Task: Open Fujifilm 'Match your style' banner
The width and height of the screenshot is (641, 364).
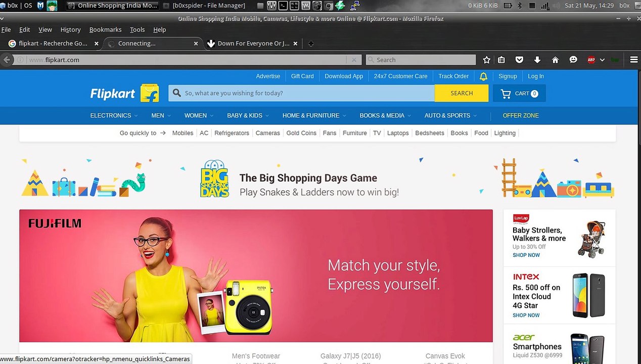Action: coord(256,276)
